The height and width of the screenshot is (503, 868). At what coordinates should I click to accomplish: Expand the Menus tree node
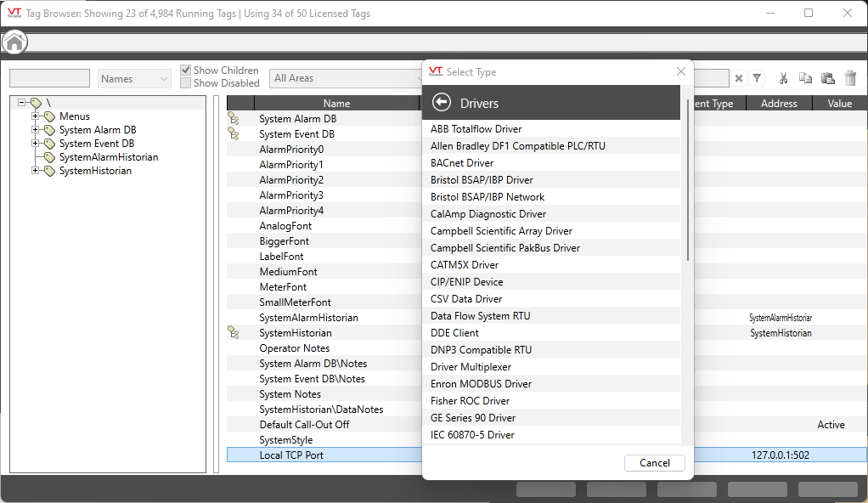(x=36, y=116)
